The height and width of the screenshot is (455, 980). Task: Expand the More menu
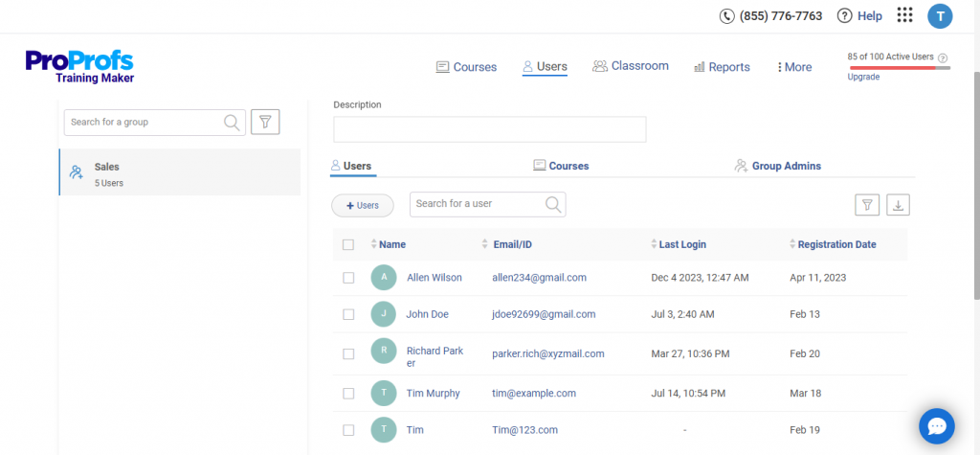[x=794, y=67]
